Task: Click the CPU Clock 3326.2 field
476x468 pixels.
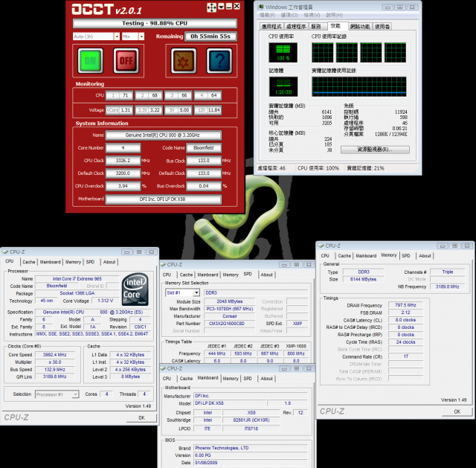Action: click(123, 161)
